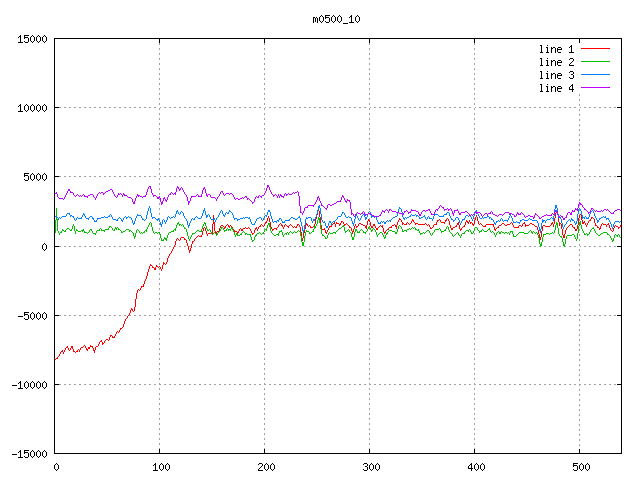This screenshot has width=640, height=480.
Task: Select the -5000 y-axis tick label
Action: (32, 315)
